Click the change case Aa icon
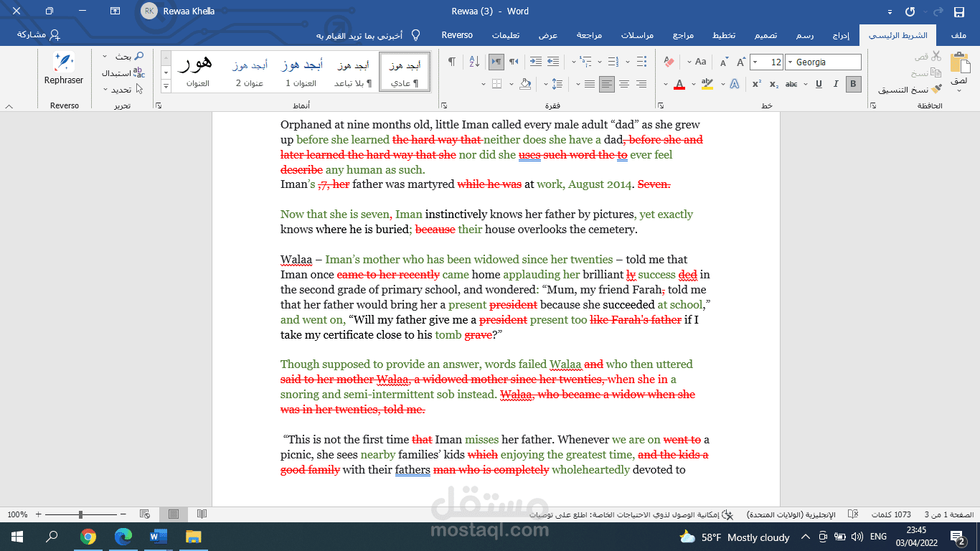This screenshot has width=980, height=551. 700,62
